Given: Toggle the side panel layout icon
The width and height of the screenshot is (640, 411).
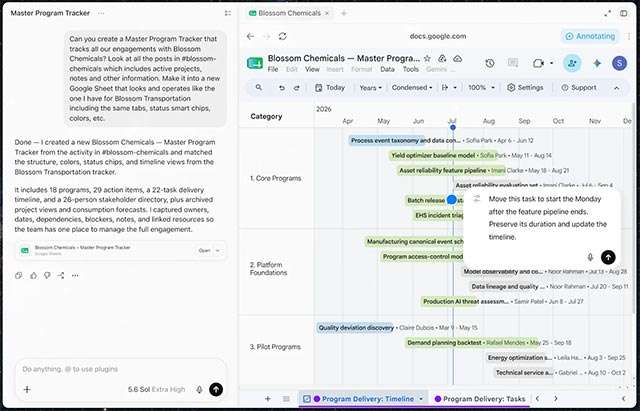Looking at the screenshot, I should [x=624, y=13].
